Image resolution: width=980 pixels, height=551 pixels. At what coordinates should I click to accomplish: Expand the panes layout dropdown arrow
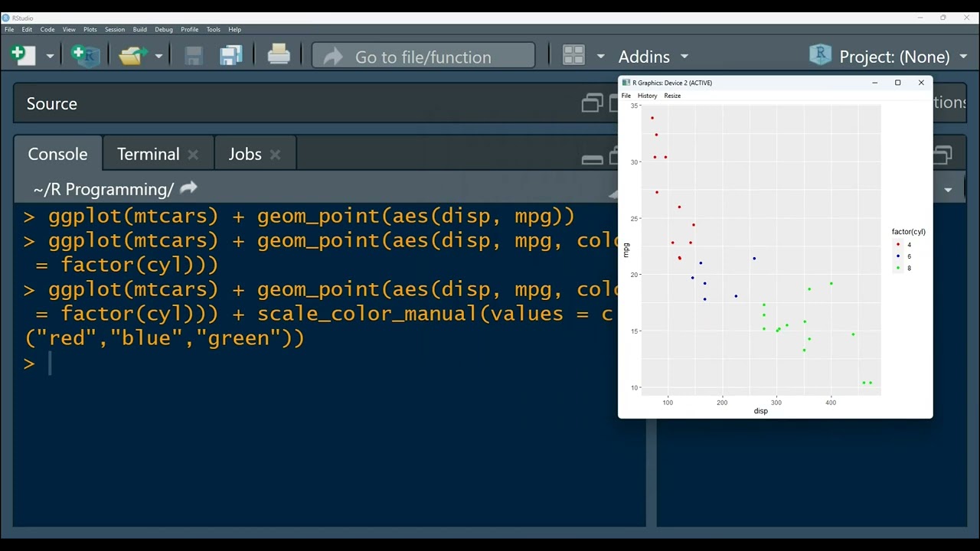click(601, 57)
